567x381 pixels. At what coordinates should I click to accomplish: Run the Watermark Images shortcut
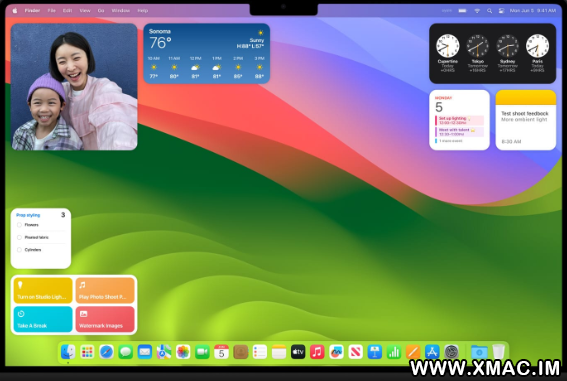[105, 319]
